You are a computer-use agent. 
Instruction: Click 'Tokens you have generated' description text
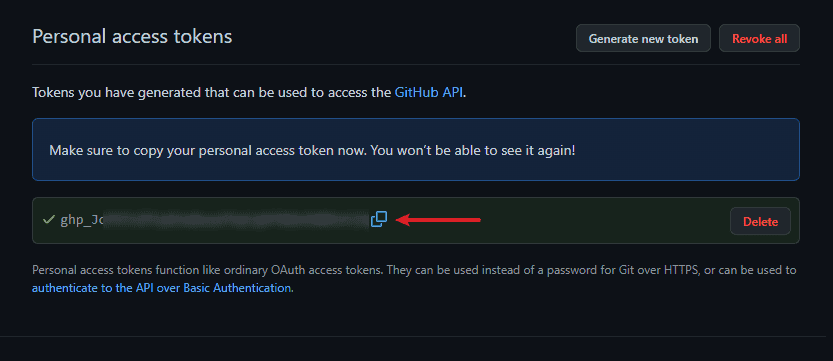250,93
